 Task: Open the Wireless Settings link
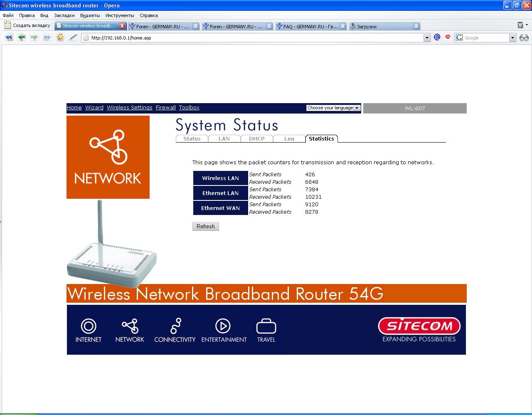[130, 107]
